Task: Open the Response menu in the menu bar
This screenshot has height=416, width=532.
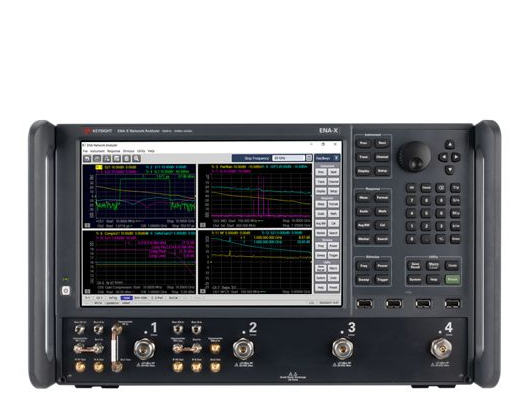Action: [114, 151]
